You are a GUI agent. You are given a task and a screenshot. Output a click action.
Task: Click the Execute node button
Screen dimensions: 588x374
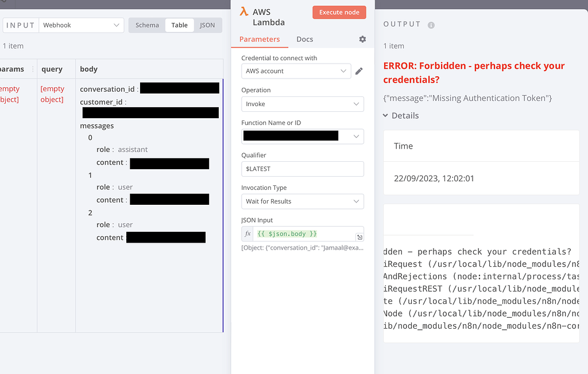point(339,12)
